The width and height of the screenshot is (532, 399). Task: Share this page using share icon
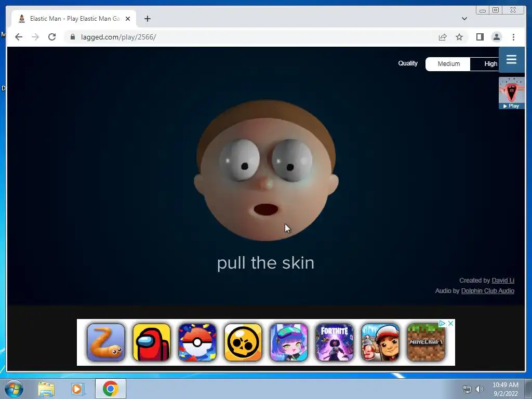tap(443, 37)
